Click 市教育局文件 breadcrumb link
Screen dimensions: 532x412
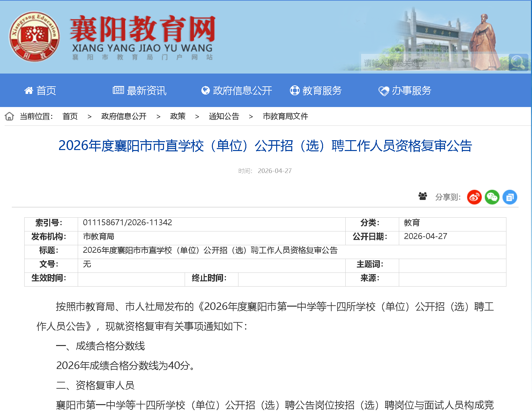[x=285, y=116]
